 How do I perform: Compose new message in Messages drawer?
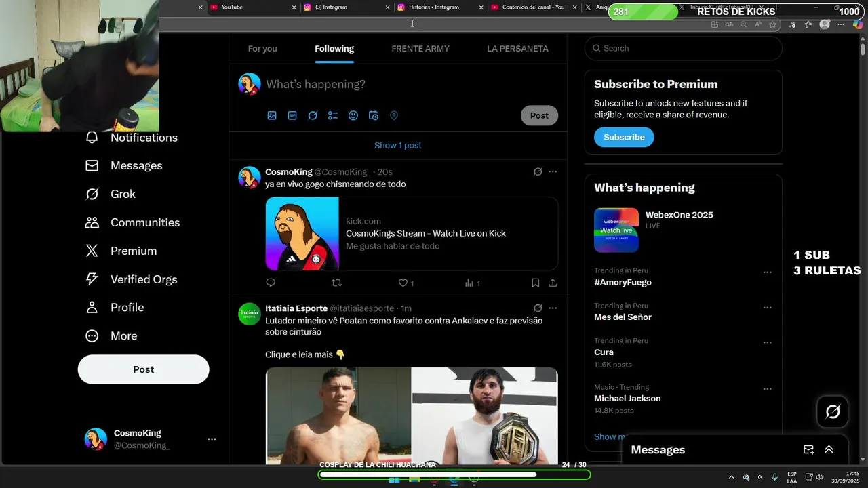808,450
